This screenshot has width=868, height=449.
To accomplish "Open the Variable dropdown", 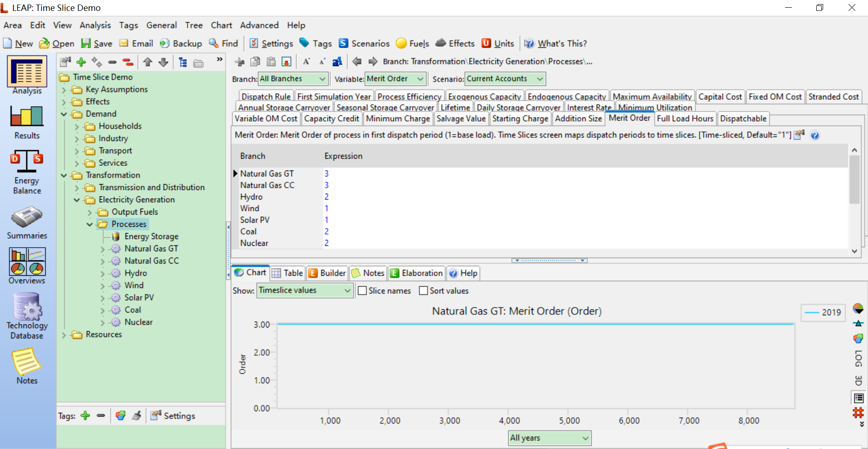I will coord(395,79).
